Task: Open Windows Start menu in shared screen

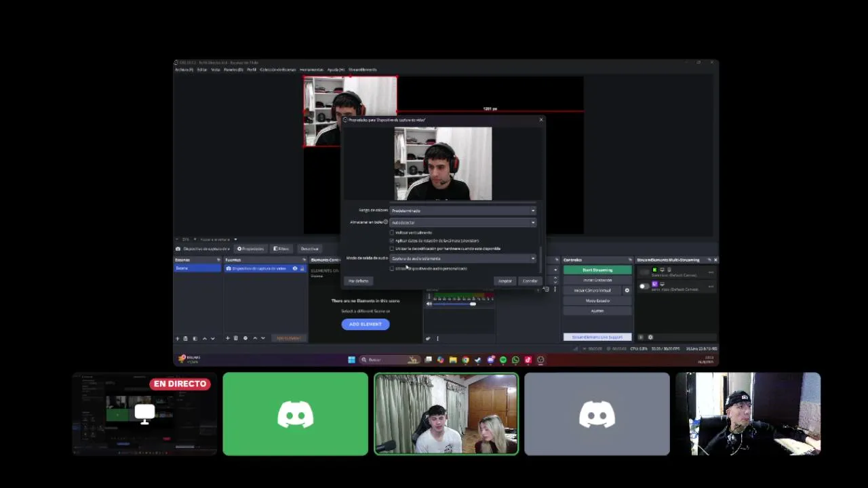Action: click(351, 360)
